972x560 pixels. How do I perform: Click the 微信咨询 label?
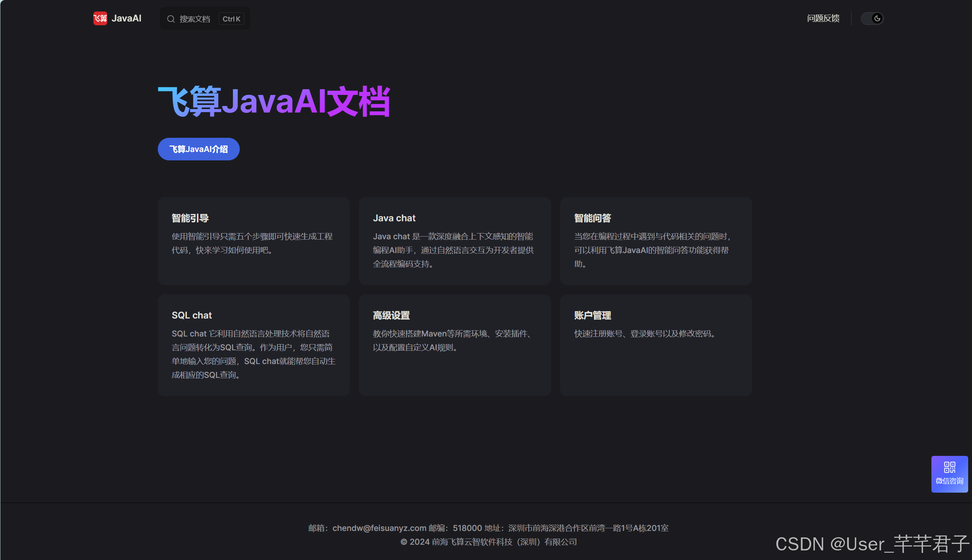click(949, 481)
